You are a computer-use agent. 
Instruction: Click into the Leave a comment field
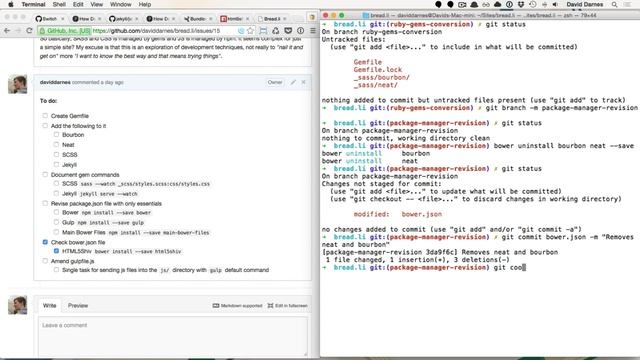click(x=173, y=336)
